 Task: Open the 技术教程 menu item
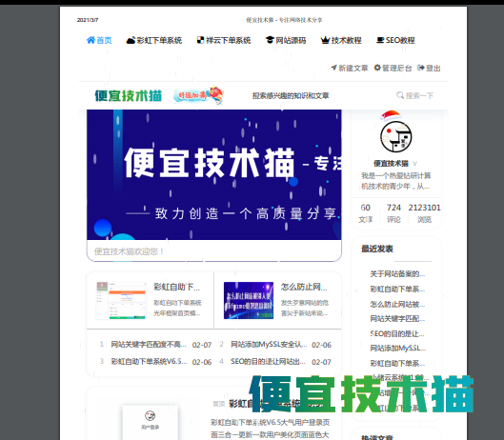click(x=341, y=40)
